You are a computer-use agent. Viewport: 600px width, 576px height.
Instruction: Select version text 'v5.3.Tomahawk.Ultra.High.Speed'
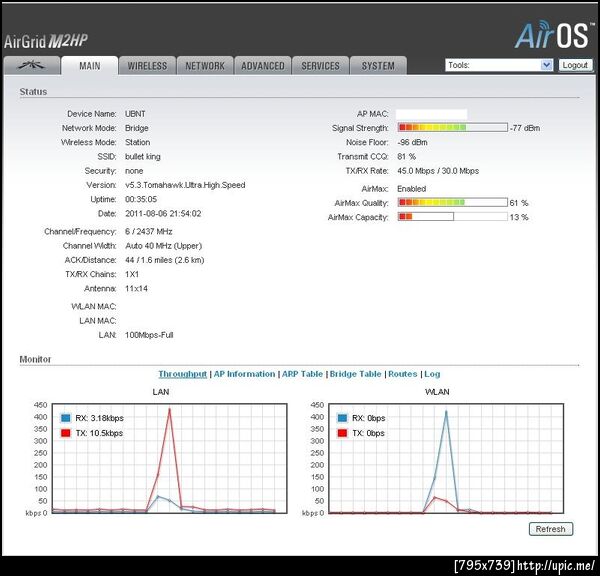[x=185, y=185]
